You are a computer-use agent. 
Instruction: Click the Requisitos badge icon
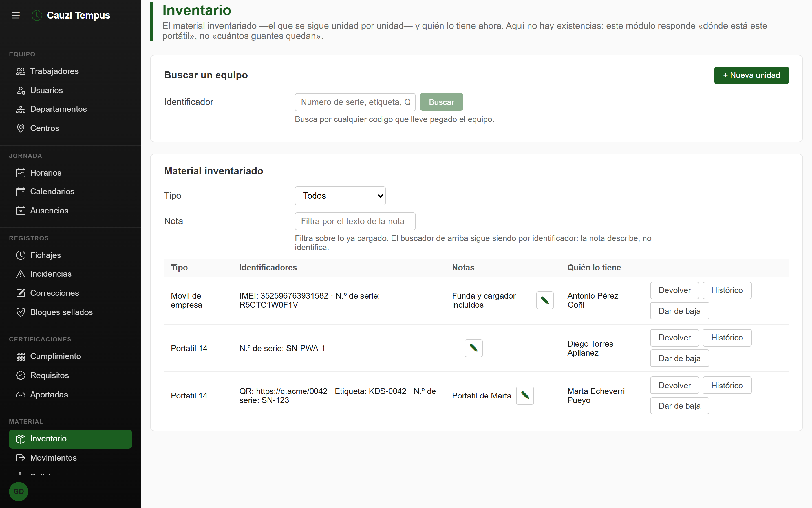tap(21, 375)
